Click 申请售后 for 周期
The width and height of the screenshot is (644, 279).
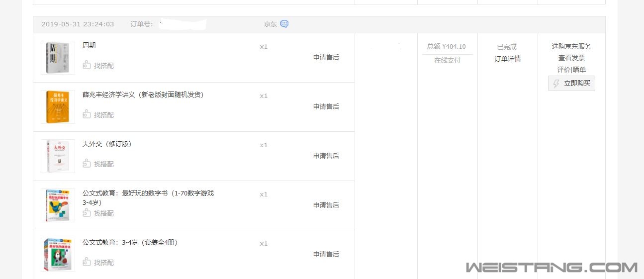click(326, 57)
